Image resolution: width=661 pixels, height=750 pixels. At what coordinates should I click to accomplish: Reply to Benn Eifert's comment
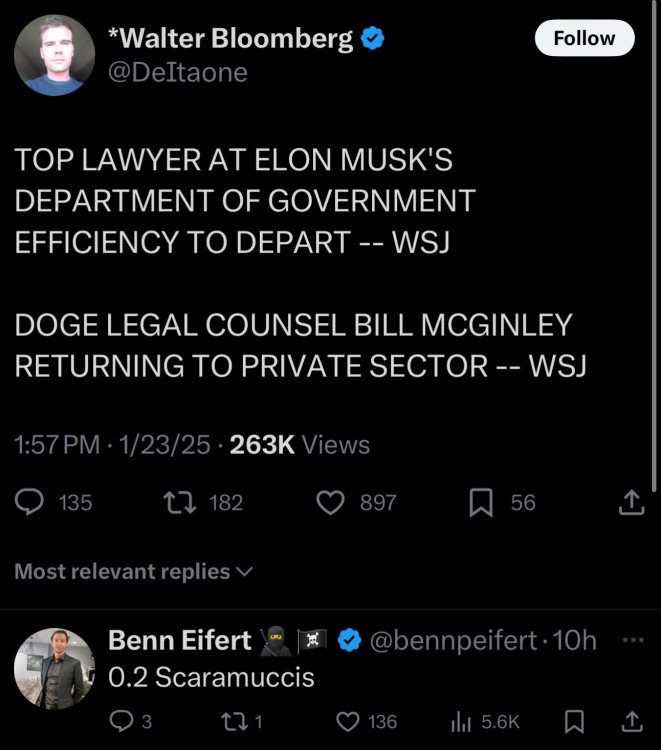(121, 721)
